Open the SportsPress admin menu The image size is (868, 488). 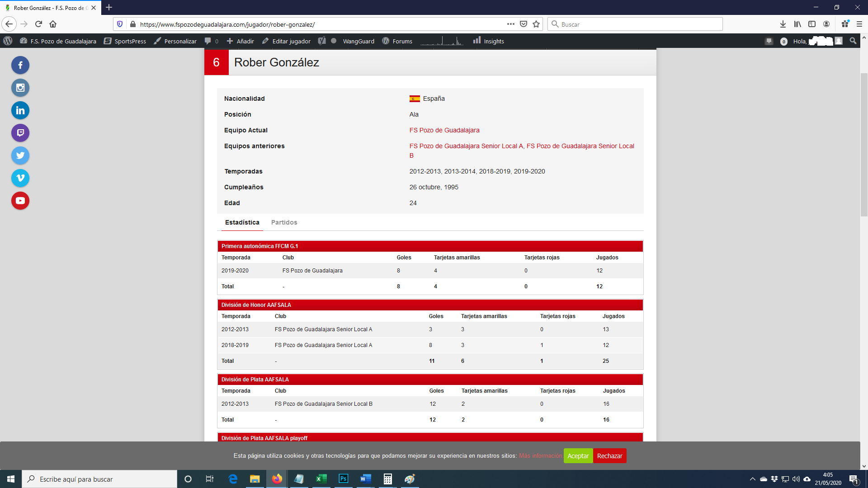pos(125,41)
